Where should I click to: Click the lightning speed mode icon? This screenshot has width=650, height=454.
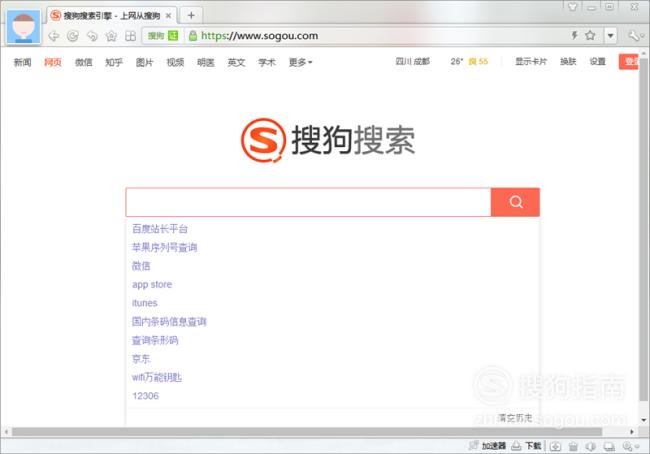[x=575, y=35]
